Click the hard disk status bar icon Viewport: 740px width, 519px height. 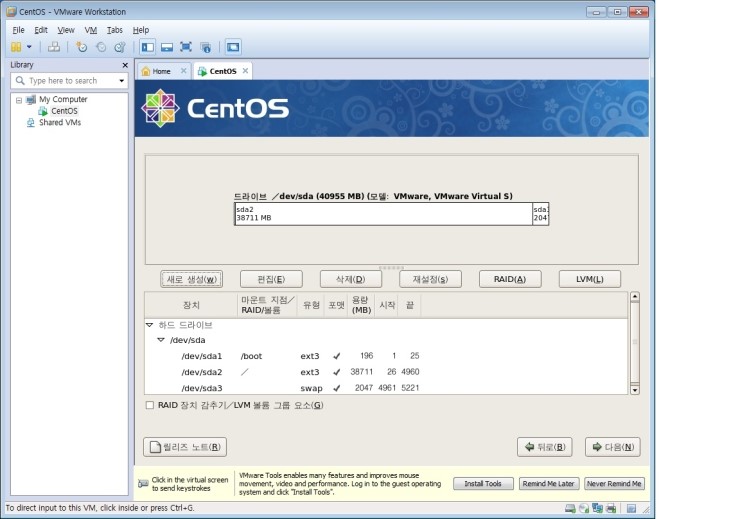(570, 508)
